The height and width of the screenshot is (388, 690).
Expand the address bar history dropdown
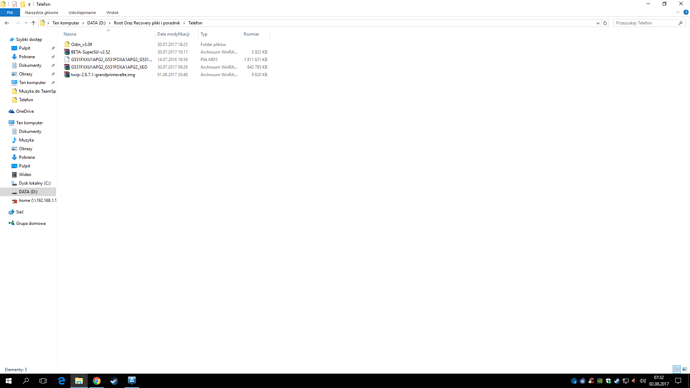598,23
